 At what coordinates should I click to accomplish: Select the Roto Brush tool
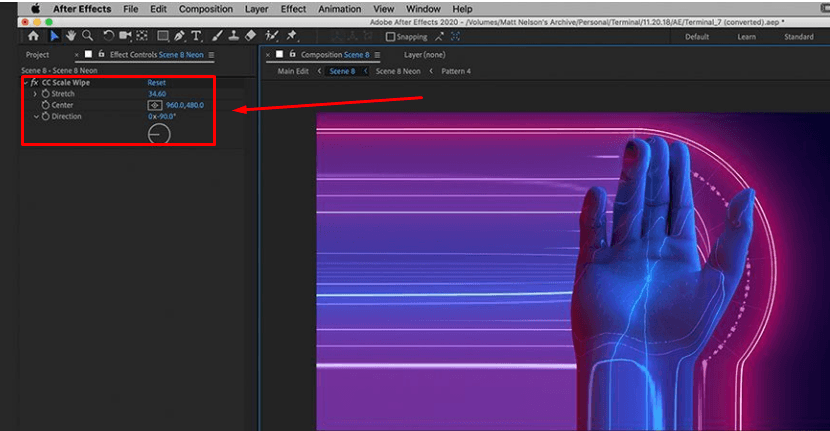[272, 36]
